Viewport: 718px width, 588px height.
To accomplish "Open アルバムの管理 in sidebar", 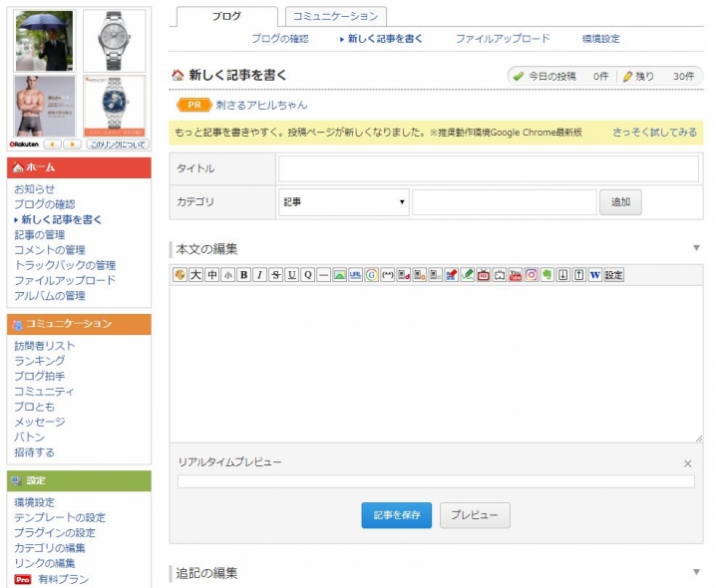I will [50, 296].
